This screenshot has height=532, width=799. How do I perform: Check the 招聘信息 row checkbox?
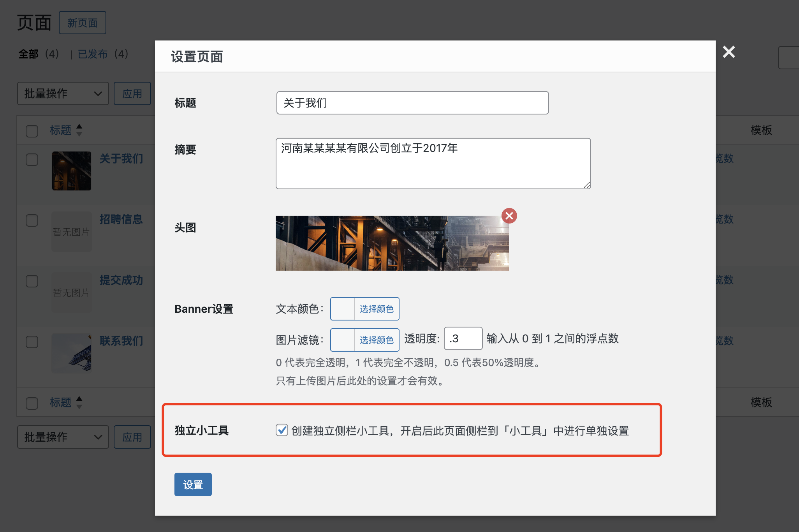coord(32,220)
